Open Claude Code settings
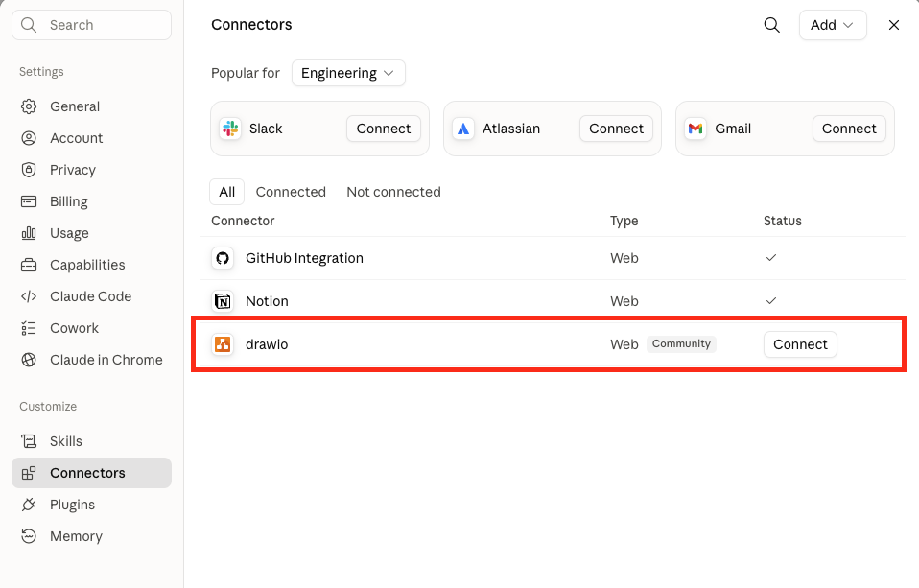This screenshot has width=919, height=588. point(91,296)
